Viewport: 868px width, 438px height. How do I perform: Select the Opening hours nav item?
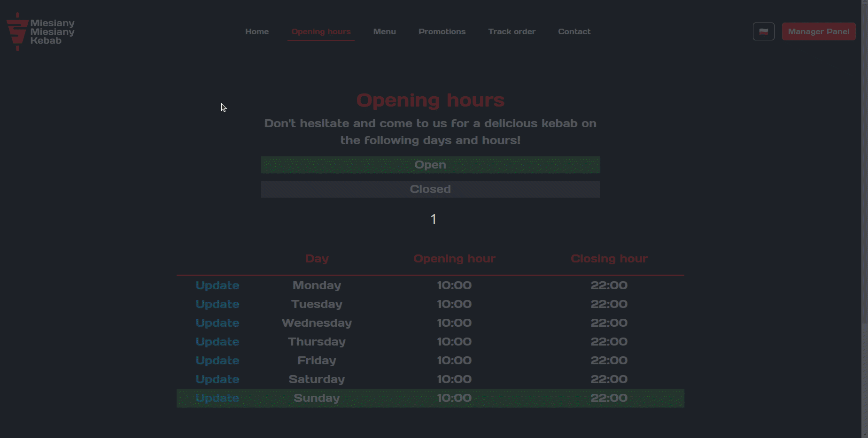point(321,31)
